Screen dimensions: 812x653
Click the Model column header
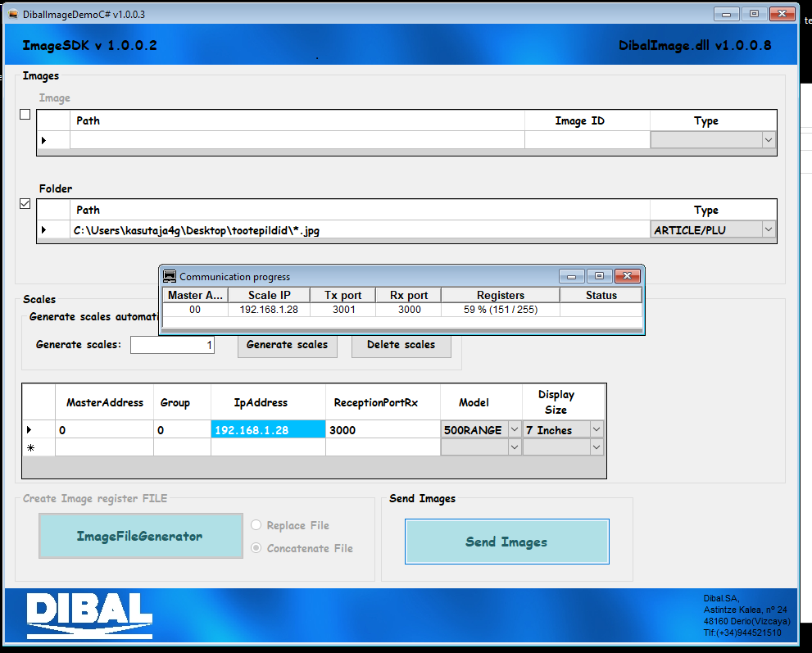point(481,402)
